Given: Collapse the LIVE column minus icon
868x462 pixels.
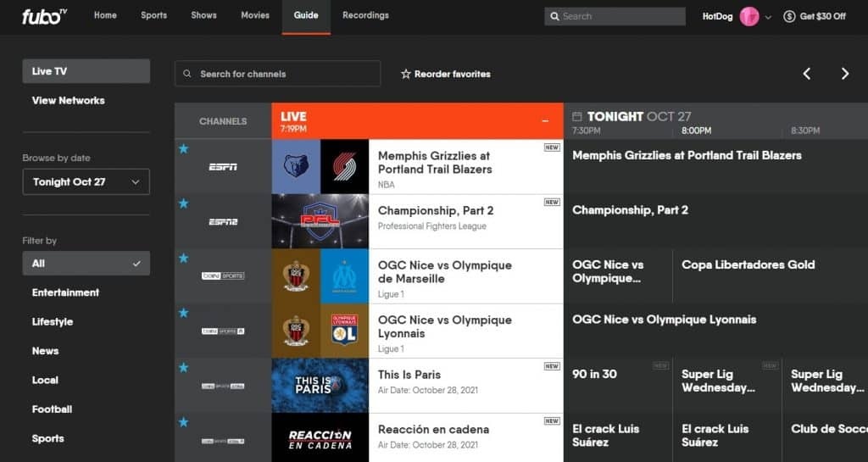Looking at the screenshot, I should (x=545, y=120).
